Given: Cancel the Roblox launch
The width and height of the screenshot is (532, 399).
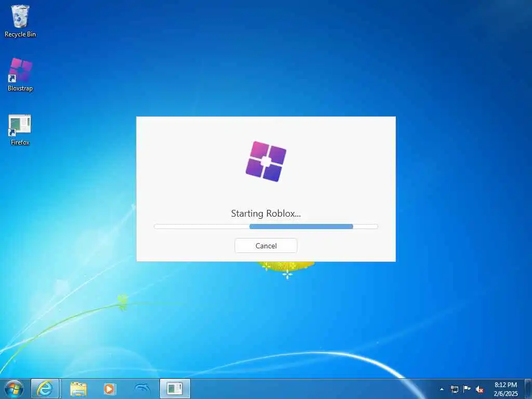Looking at the screenshot, I should [x=265, y=246].
